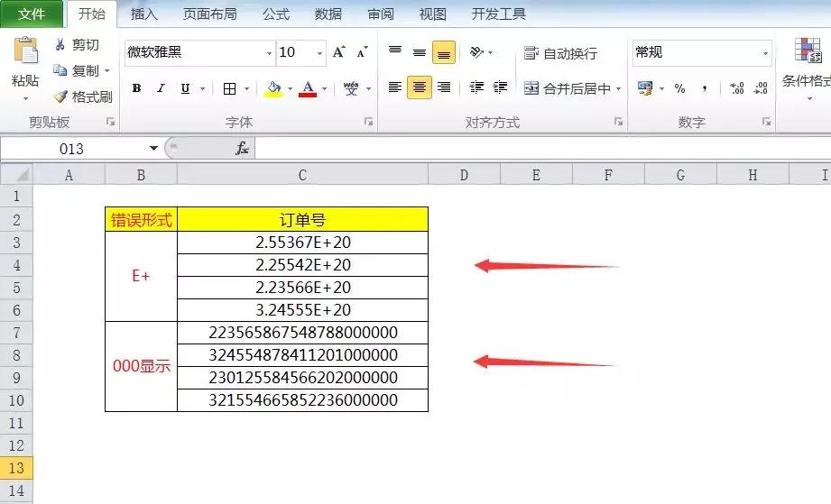Select cell containing 2.55367E+20

click(302, 243)
